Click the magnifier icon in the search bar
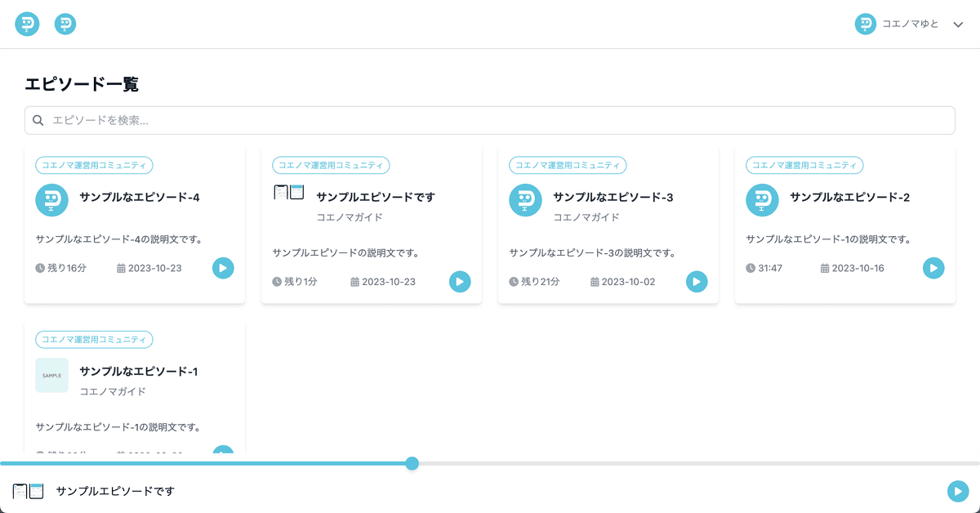Image resolution: width=980 pixels, height=513 pixels. (x=38, y=120)
